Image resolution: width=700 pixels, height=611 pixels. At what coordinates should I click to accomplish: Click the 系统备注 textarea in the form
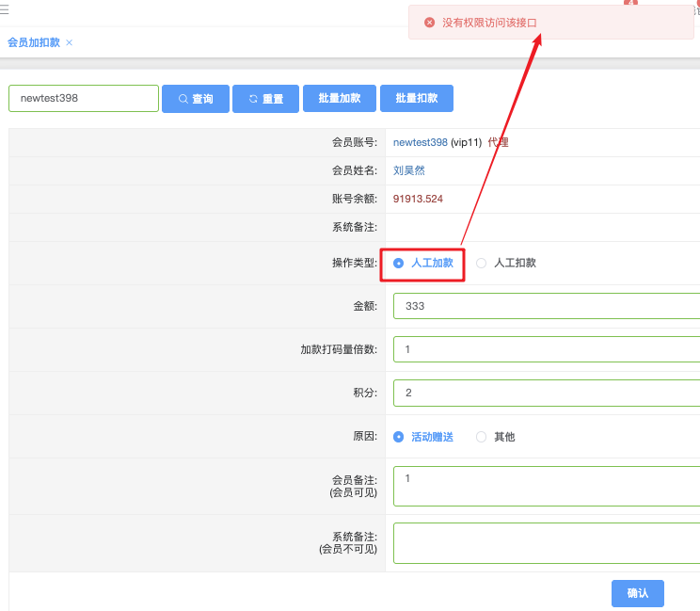click(546, 543)
